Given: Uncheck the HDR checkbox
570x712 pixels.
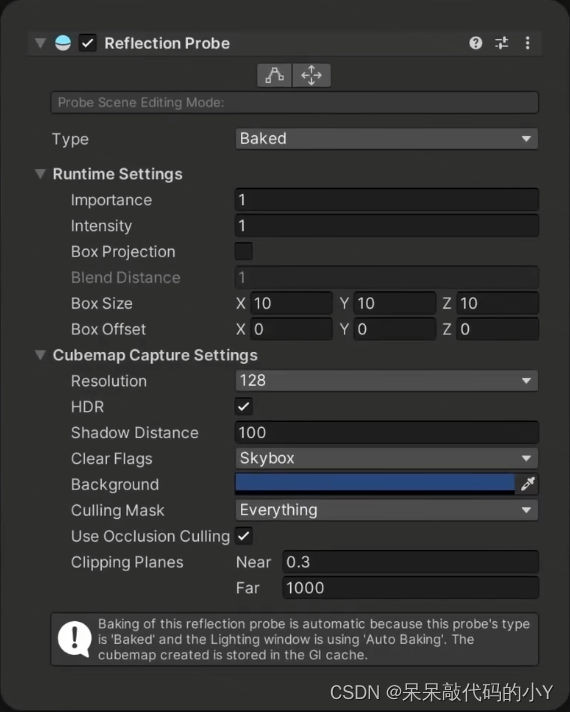Looking at the screenshot, I should [x=243, y=406].
